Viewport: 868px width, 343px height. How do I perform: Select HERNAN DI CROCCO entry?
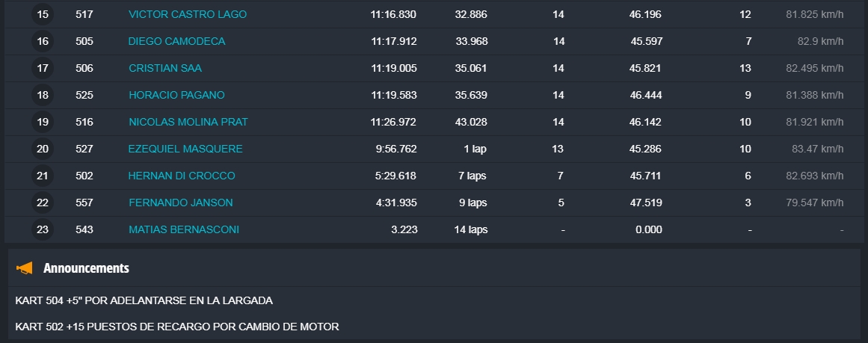182,176
